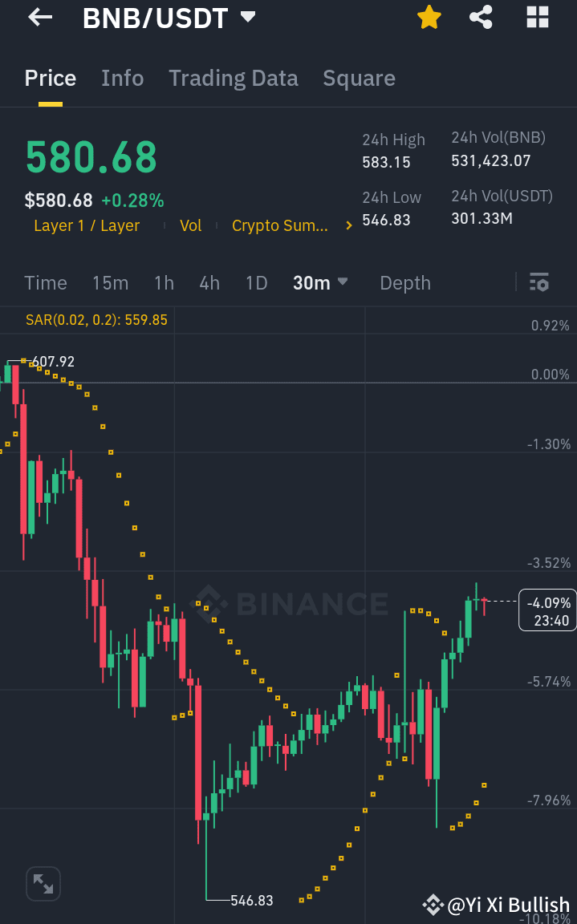Open the 30m interval dropdown
This screenshot has width=577, height=924.
click(320, 282)
